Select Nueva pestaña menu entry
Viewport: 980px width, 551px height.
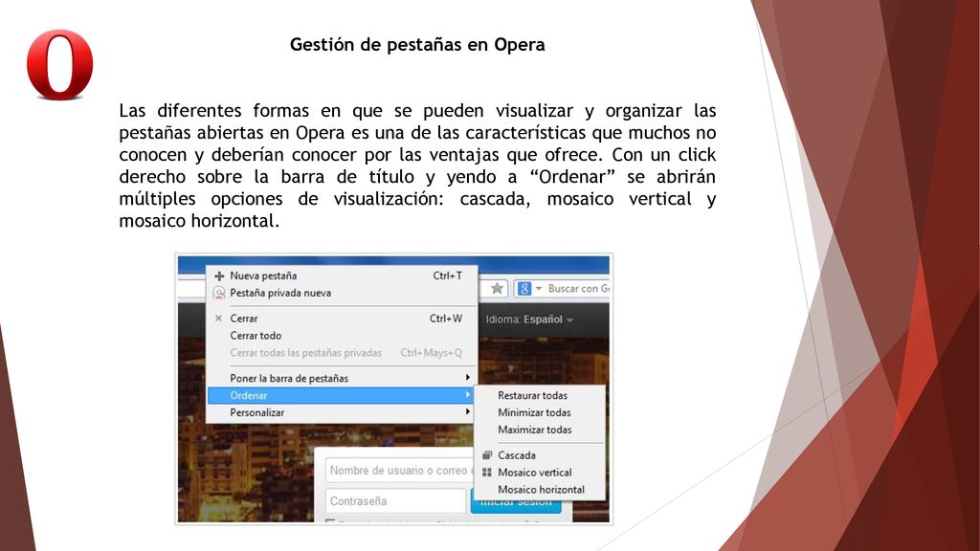[342, 275]
